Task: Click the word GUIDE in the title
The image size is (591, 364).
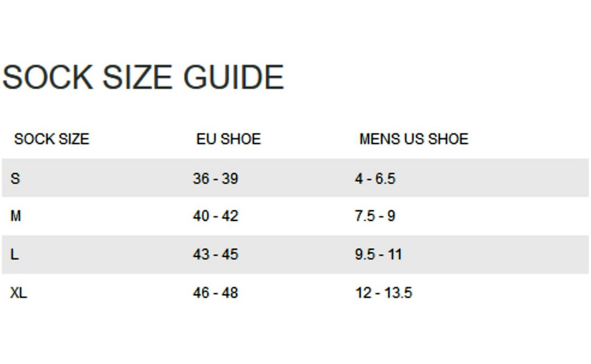Action: coord(233,77)
